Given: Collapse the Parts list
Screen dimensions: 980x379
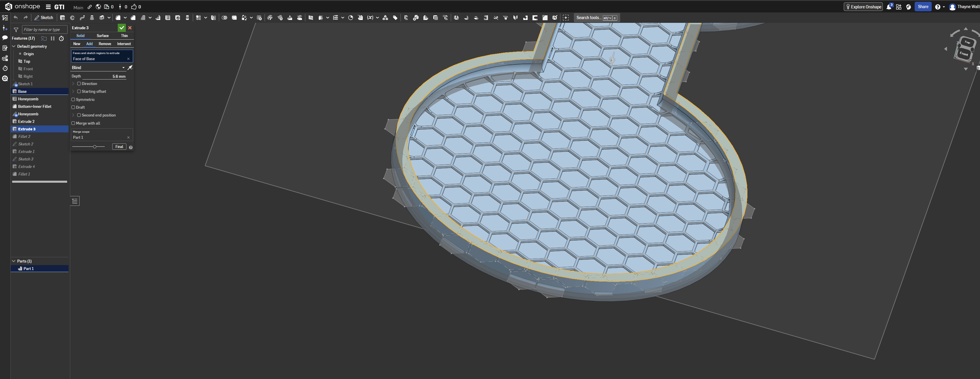Looking at the screenshot, I should (14, 261).
